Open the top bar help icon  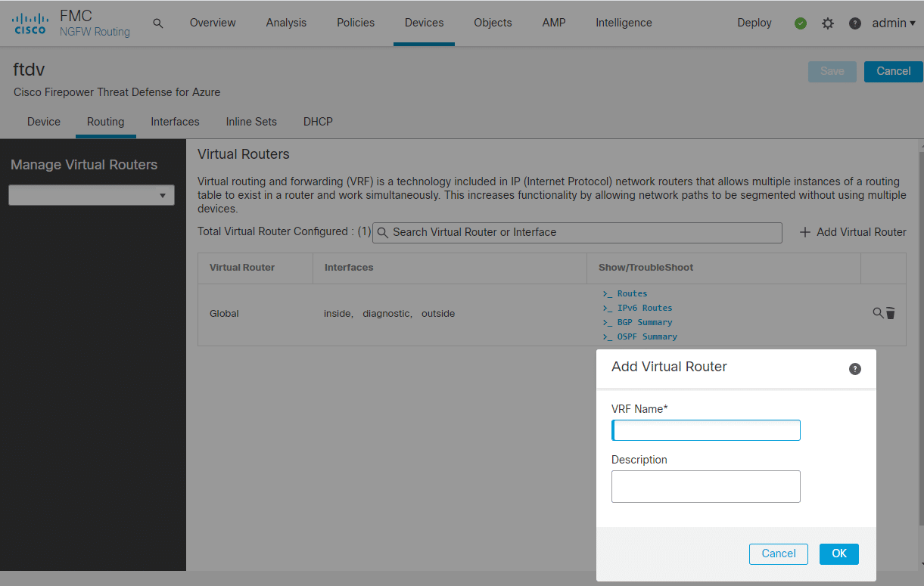click(855, 23)
